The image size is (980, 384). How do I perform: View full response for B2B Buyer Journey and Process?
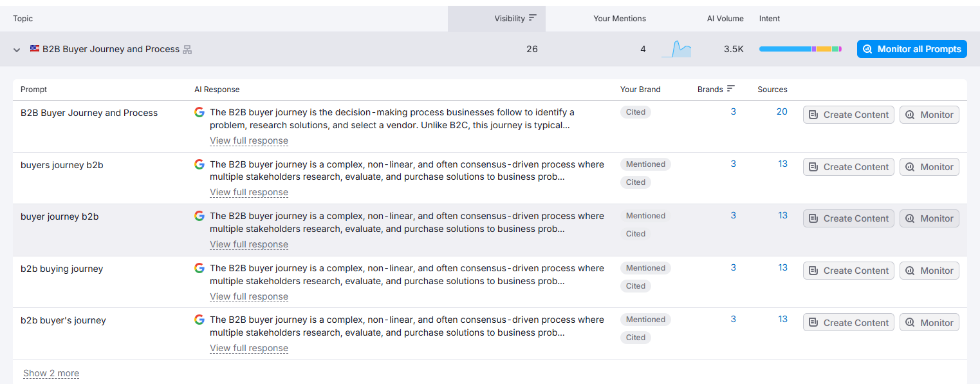click(249, 140)
